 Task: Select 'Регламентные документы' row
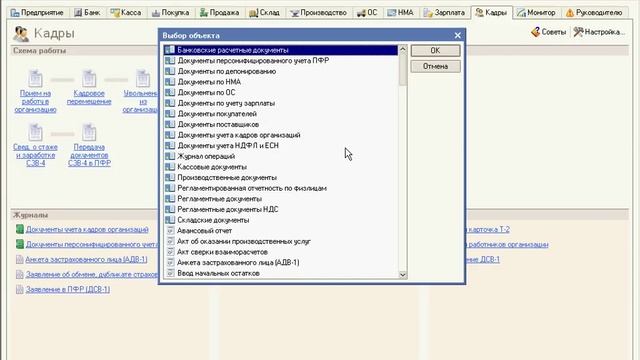coord(281,198)
